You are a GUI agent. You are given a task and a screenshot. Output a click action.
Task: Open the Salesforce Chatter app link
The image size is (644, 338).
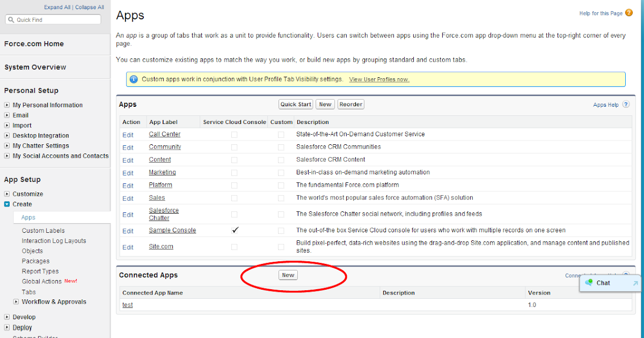164,214
